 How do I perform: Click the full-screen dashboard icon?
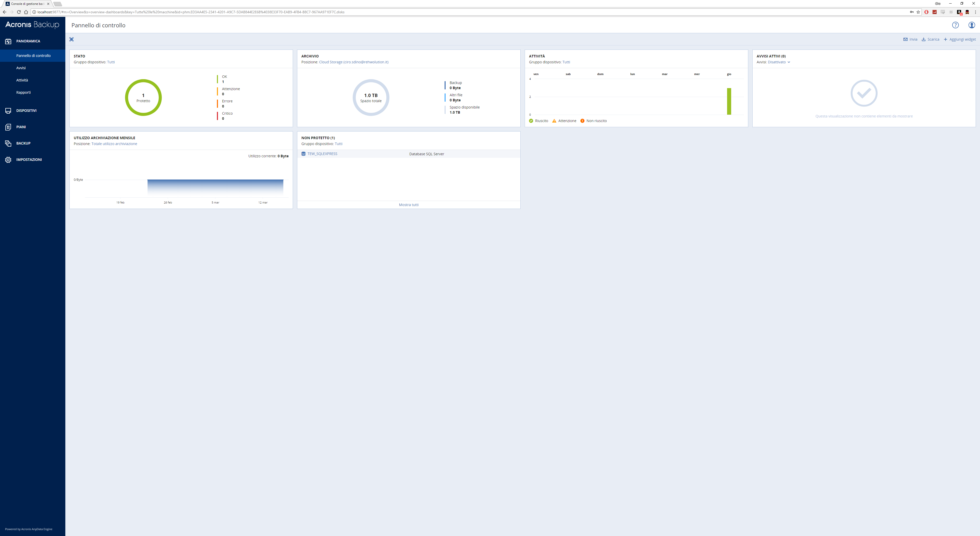71,39
